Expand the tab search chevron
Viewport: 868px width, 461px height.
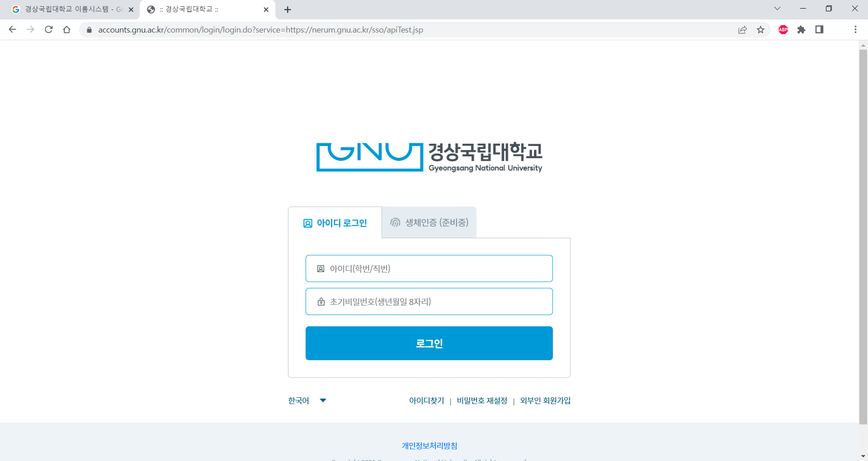point(777,9)
